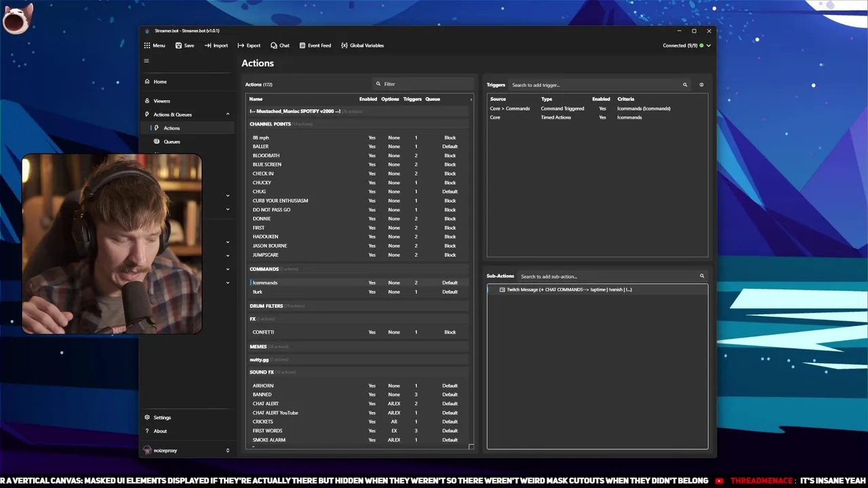
Task: Expand the Mustached_Maniac SPOTIFY v2000 group
Action: 358,111
